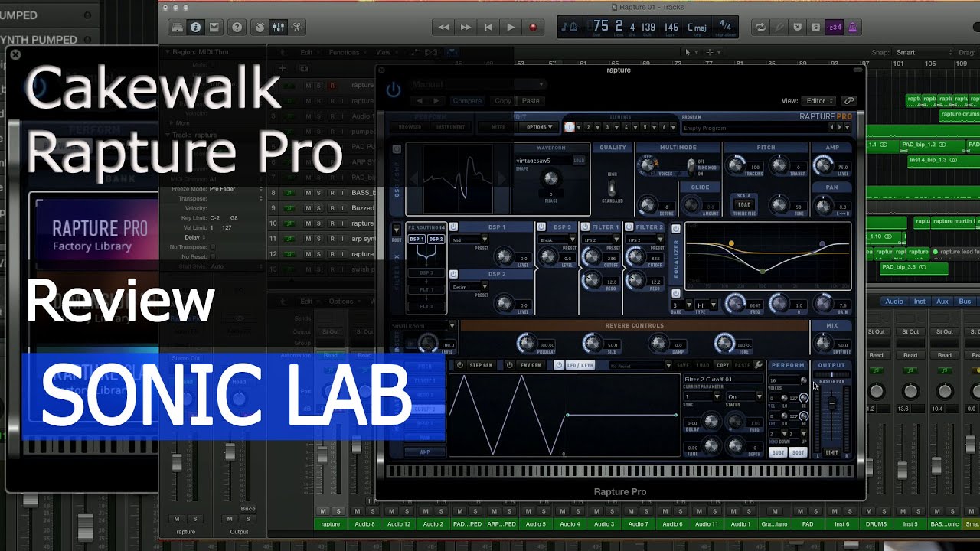Toggle Logic cycle mode icon
Image resolution: width=980 pixels, height=551 pixels.
point(760,28)
